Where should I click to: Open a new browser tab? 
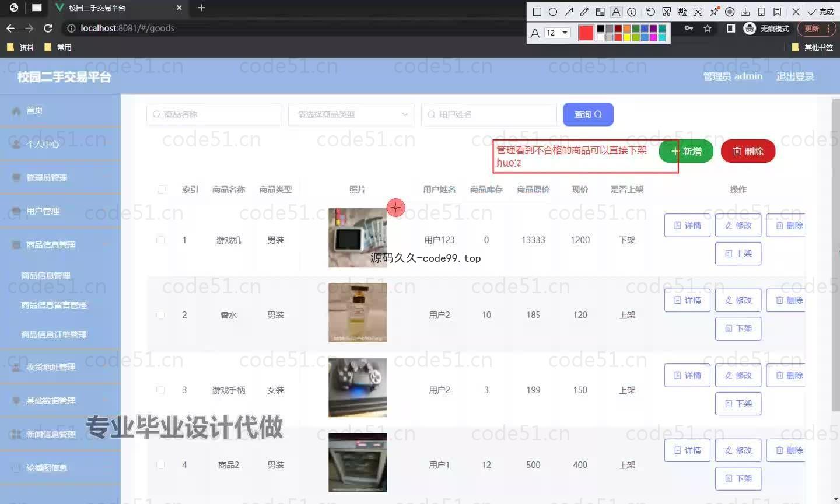[x=201, y=8]
